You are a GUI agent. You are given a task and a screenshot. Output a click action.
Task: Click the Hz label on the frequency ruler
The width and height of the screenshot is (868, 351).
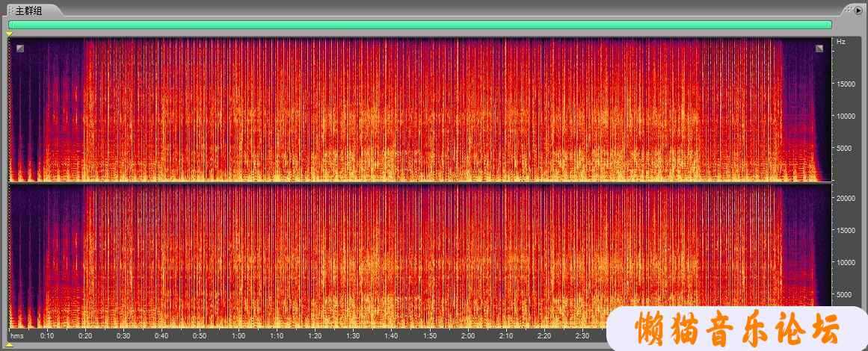click(x=841, y=42)
